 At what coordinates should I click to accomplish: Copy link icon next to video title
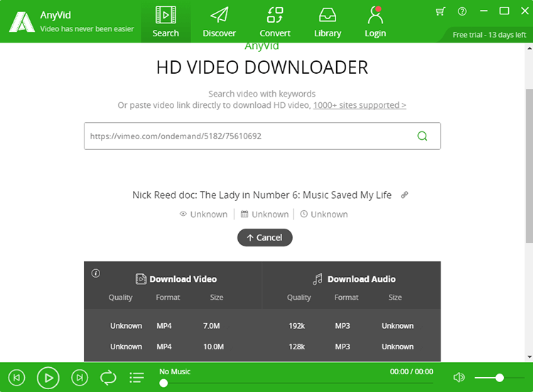click(x=404, y=195)
